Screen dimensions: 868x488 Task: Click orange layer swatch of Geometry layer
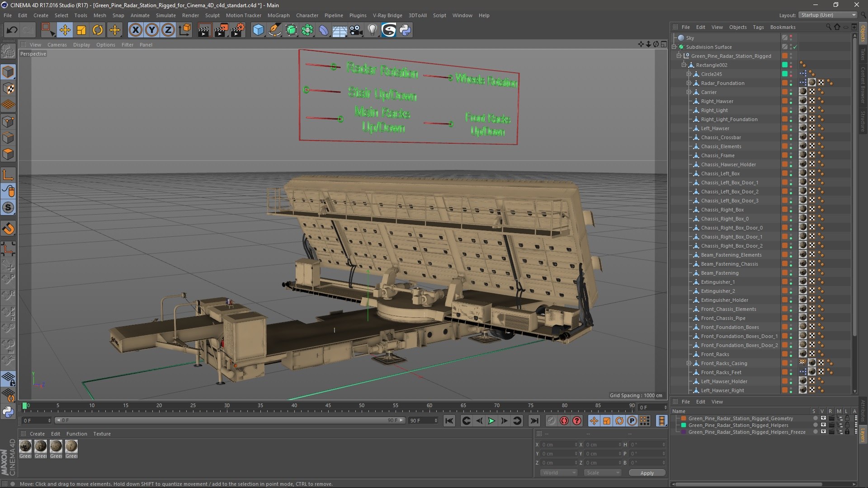tap(684, 418)
